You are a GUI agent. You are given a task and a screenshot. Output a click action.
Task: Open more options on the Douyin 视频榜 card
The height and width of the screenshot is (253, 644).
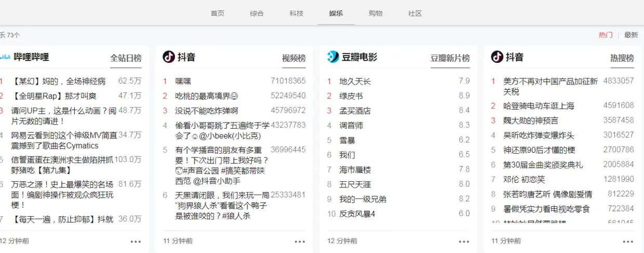coord(300,242)
